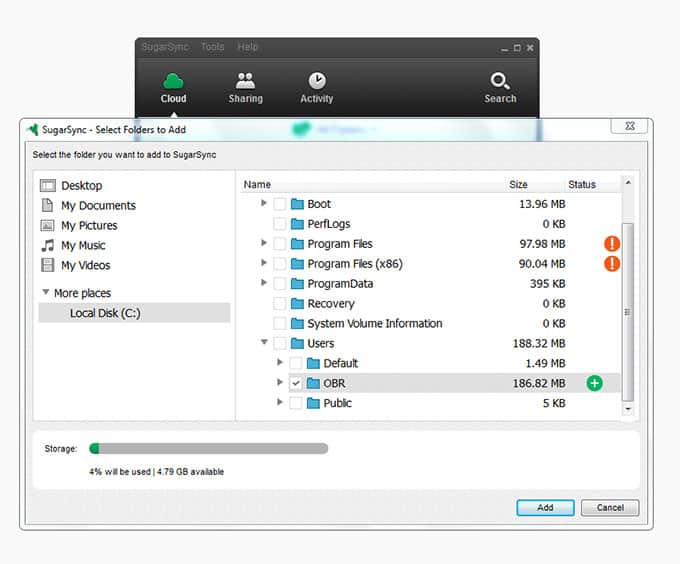The height and width of the screenshot is (564, 680).
Task: Check the Default folder checkbox
Action: click(296, 363)
